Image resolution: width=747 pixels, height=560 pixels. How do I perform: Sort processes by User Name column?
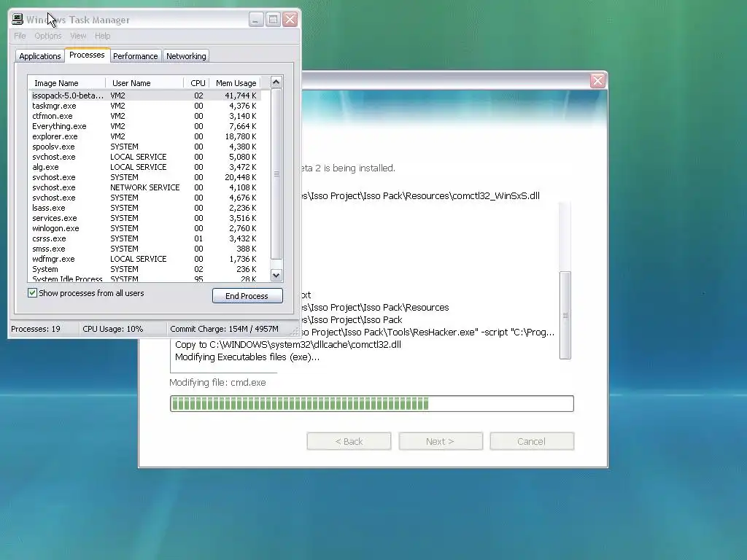144,83
